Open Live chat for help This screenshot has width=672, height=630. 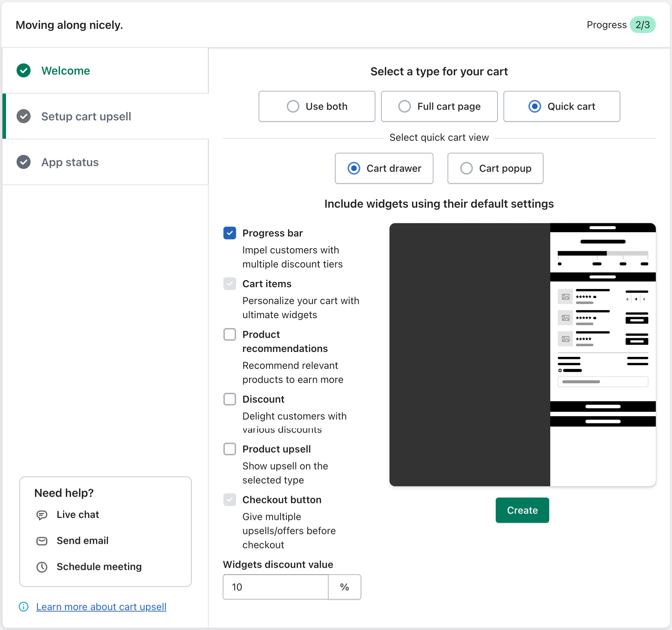[78, 515]
